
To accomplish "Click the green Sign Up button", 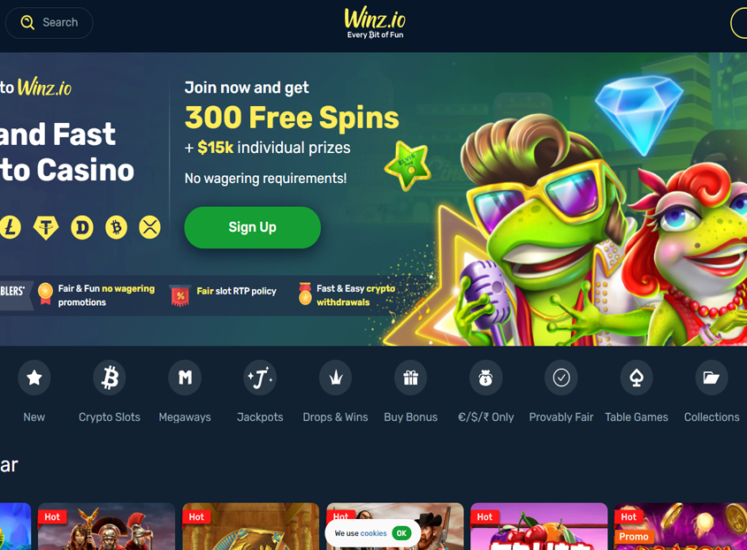I will (252, 227).
